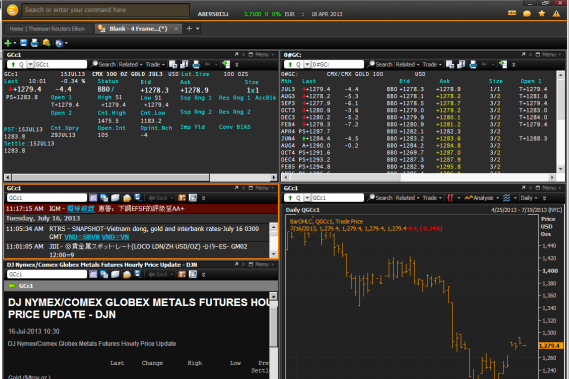569x379 pixels.
Task: Click the Eikon orange logo button
Action: pyautogui.click(x=12, y=10)
